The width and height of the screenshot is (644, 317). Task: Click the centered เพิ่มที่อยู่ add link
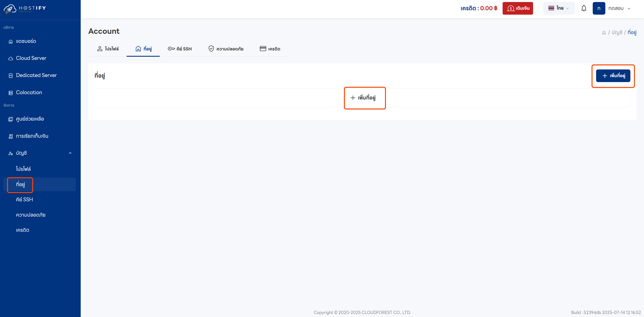point(363,98)
